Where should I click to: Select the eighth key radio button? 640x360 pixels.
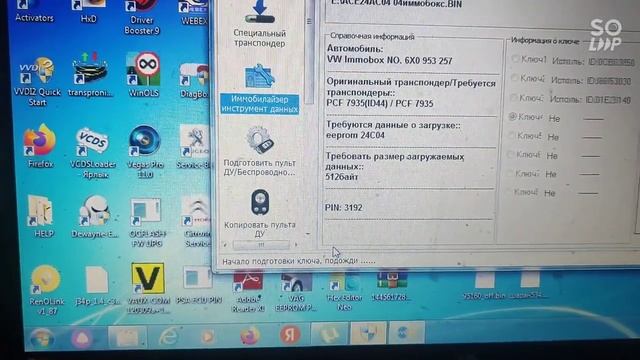tap(509, 191)
